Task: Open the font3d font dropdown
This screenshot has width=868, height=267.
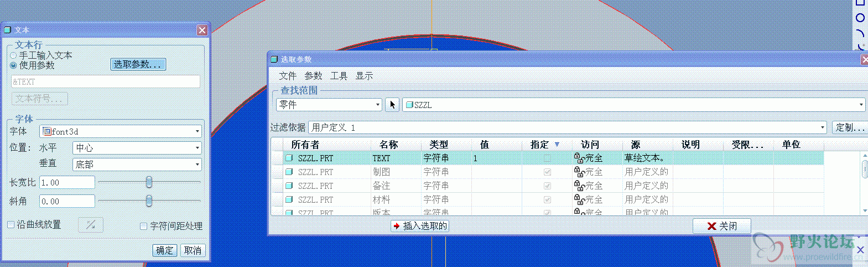Action: point(197,132)
